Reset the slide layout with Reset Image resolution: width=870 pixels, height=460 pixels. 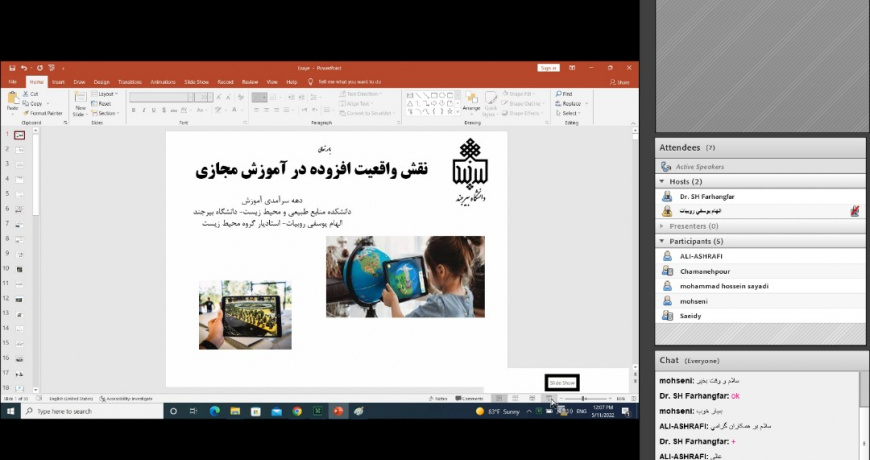pos(101,103)
